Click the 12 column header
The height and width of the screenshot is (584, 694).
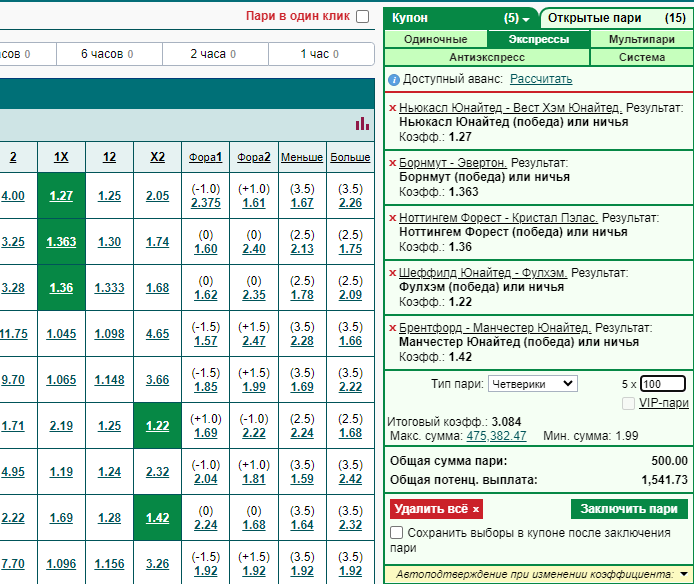(x=109, y=157)
